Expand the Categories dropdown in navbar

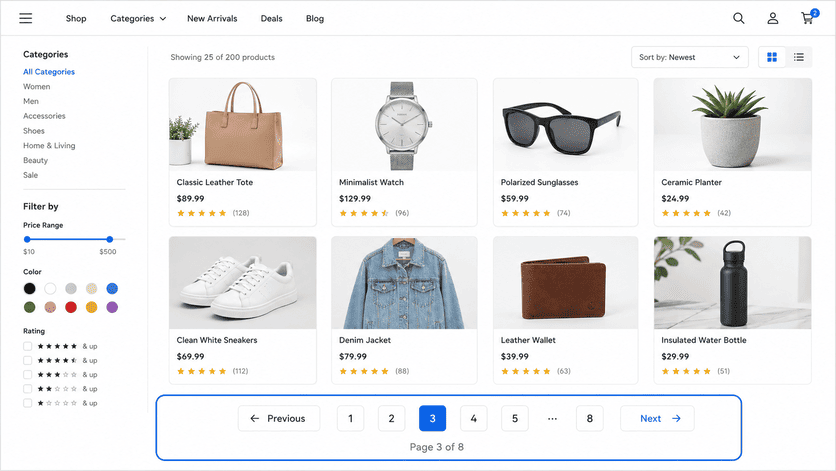click(138, 19)
